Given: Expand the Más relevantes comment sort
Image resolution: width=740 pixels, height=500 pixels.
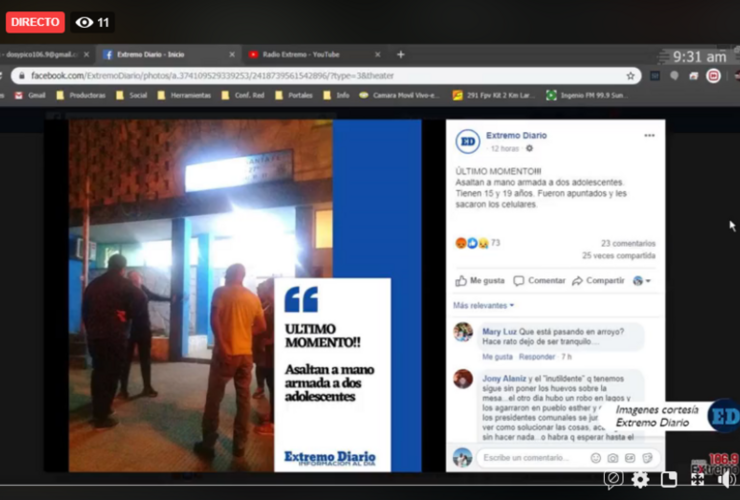Looking at the screenshot, I should pos(483,305).
